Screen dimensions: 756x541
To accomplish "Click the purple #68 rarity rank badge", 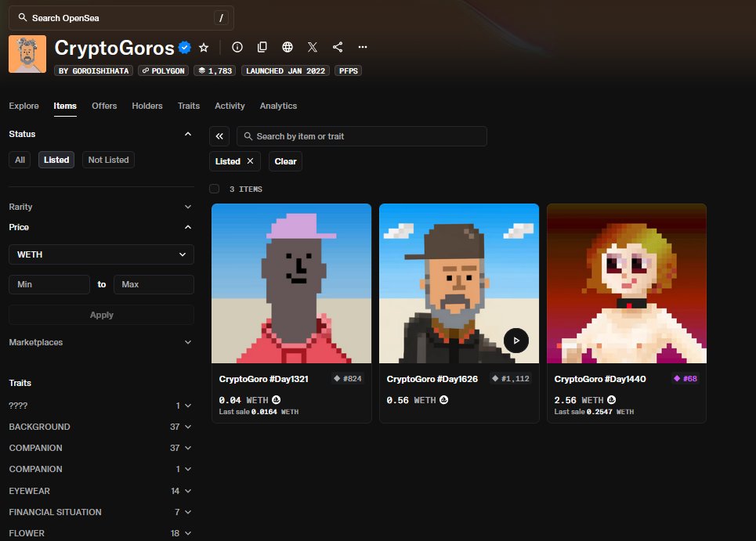I will [685, 379].
